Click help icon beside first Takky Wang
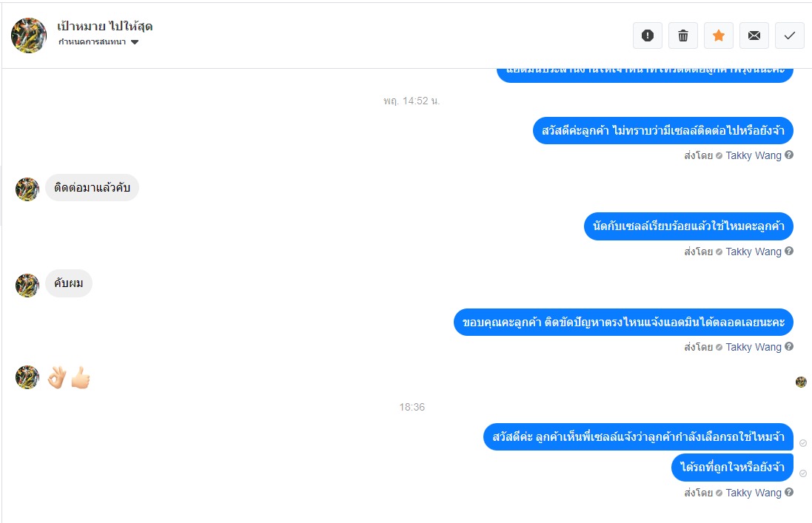The width and height of the screenshot is (812, 523). point(789,155)
